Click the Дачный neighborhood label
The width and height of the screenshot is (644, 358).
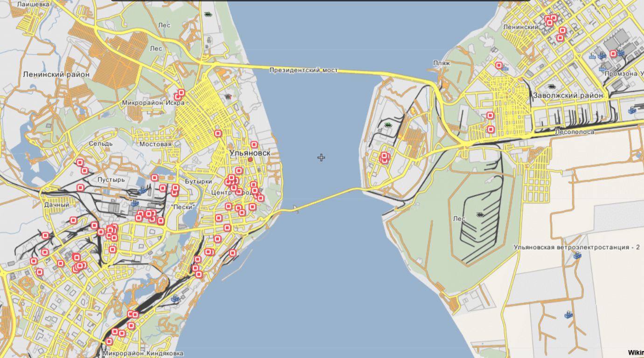point(57,205)
